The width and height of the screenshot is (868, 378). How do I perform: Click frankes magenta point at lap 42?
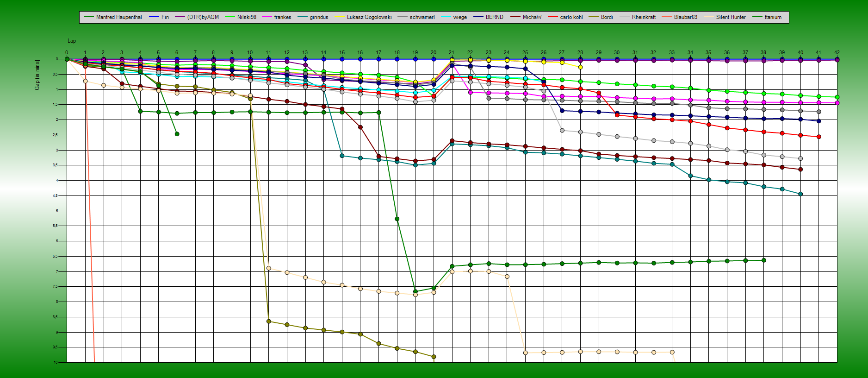click(837, 103)
